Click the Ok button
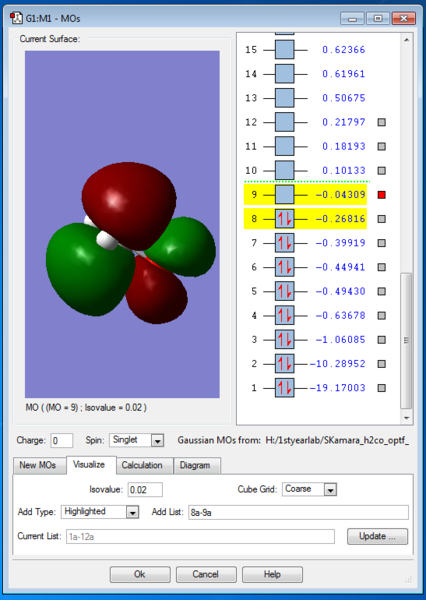The width and height of the screenshot is (426, 600). point(140,574)
